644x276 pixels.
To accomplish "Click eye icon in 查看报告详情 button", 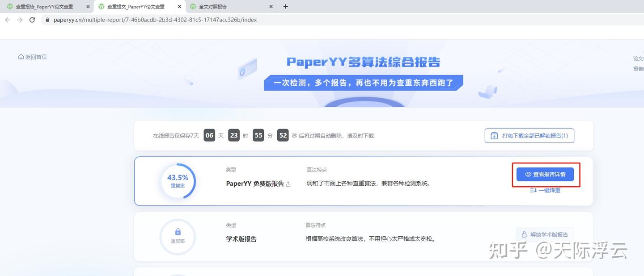I will [x=528, y=175].
